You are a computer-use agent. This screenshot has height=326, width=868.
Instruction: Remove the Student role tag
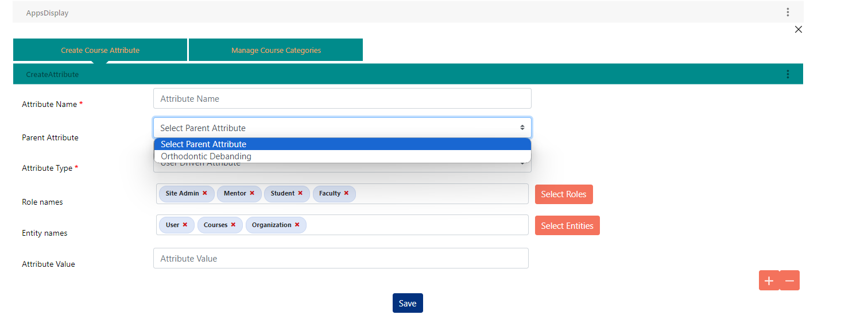[300, 194]
